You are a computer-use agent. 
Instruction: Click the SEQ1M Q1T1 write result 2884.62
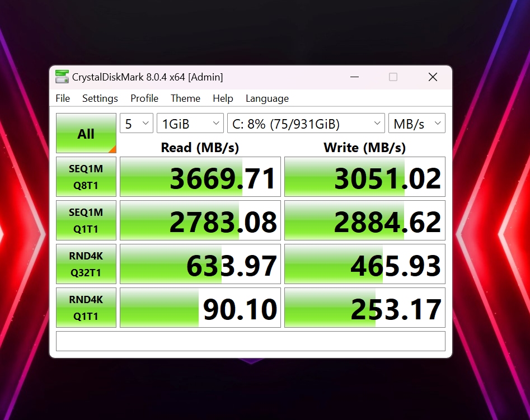tap(365, 220)
